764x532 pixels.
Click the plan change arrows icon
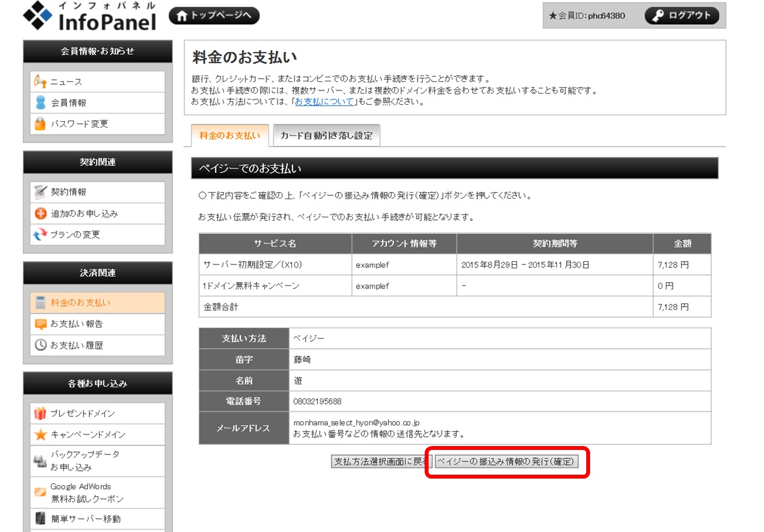coord(40,234)
